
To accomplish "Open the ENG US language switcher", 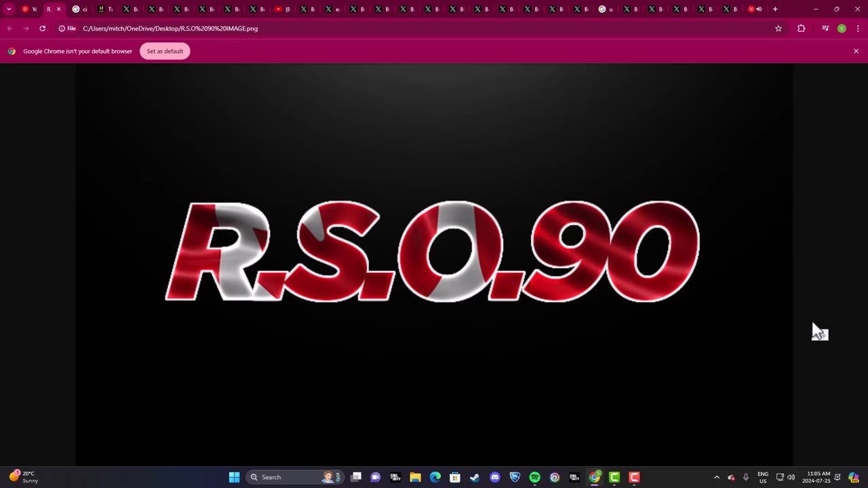I will pos(763,477).
